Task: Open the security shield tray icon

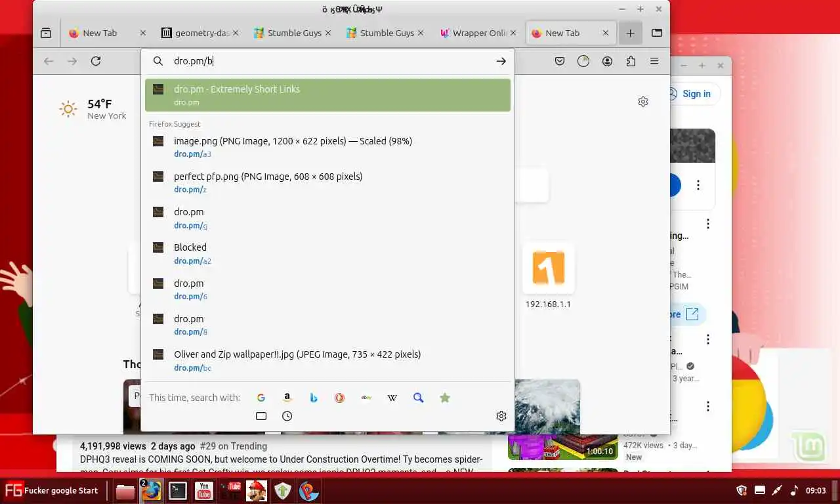Action: pos(742,490)
